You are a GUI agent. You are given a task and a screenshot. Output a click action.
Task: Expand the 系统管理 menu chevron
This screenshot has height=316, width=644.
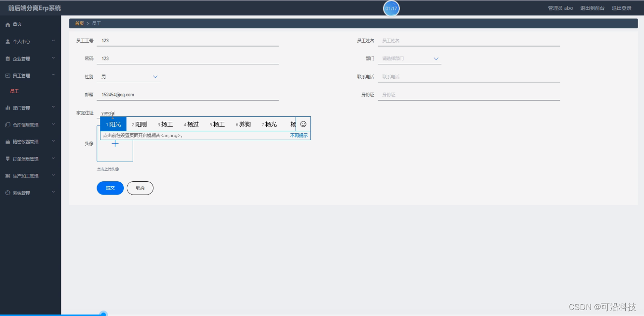tap(53, 192)
